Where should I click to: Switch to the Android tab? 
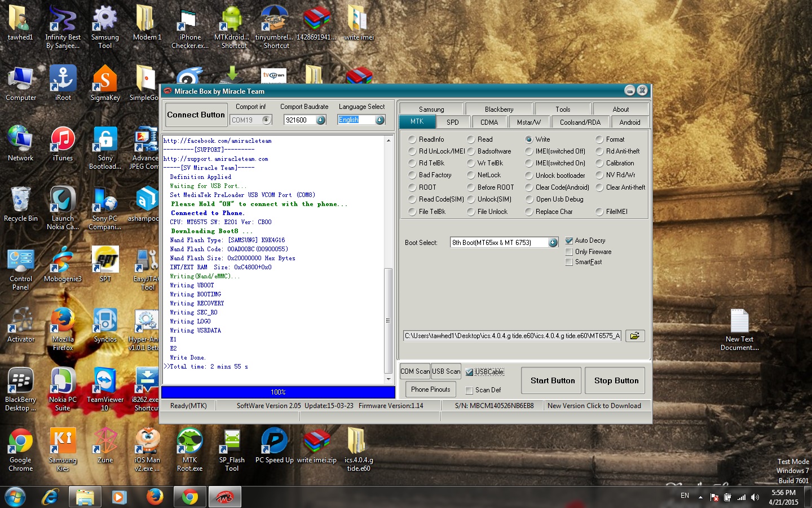tap(630, 122)
